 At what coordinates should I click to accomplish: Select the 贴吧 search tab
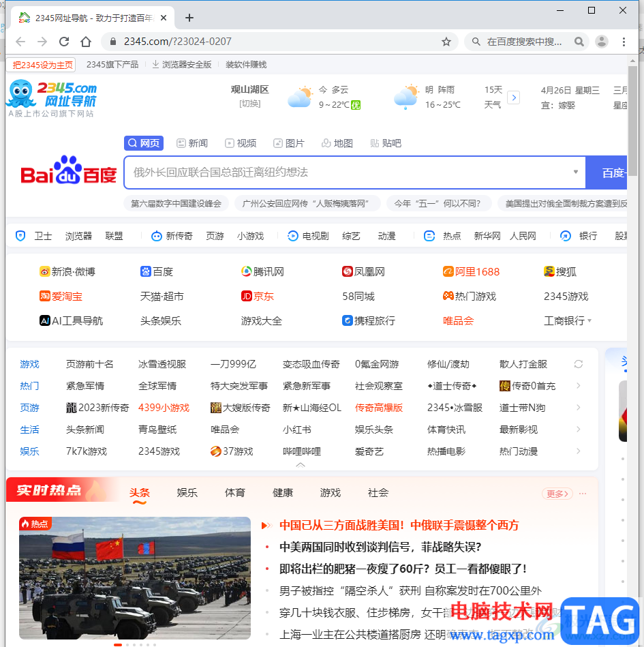coord(386,142)
